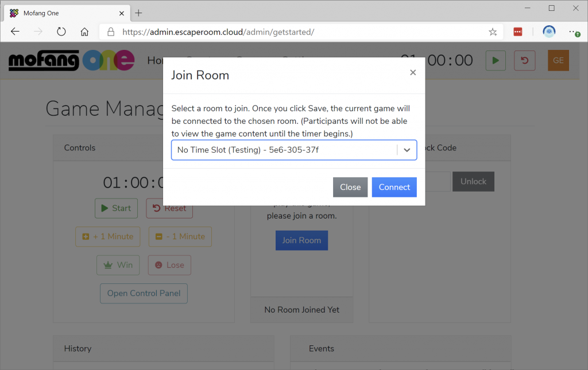Expand the room selection dropdown arrow
The height and width of the screenshot is (370, 588).
(x=407, y=150)
